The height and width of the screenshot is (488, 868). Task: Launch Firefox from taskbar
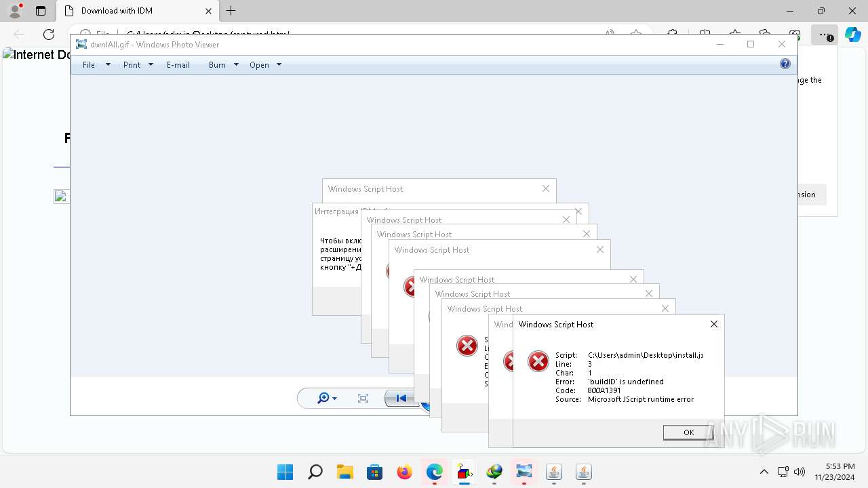[405, 472]
